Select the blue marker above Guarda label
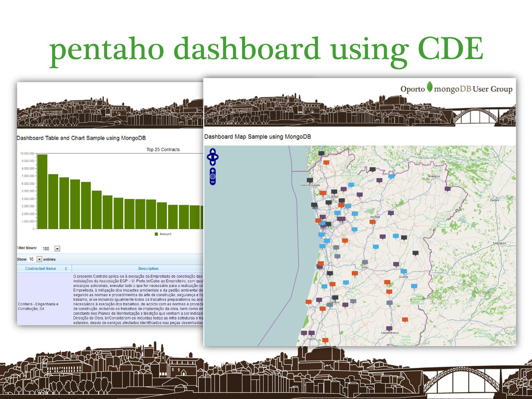 coord(403,271)
